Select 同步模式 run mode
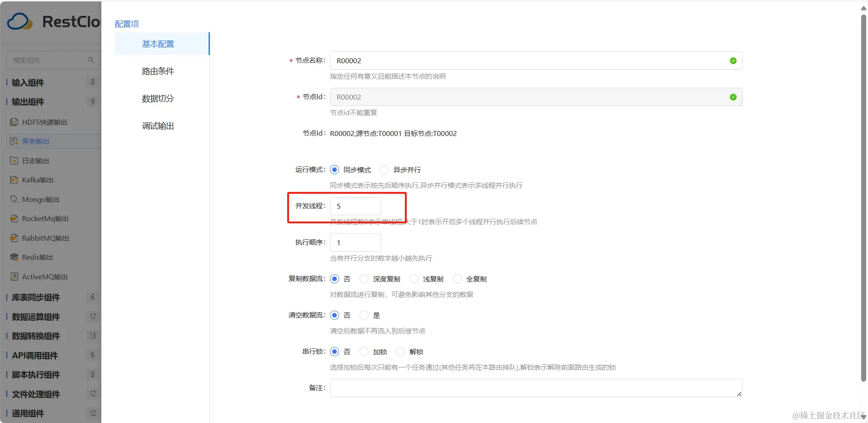868x423 pixels. 334,170
